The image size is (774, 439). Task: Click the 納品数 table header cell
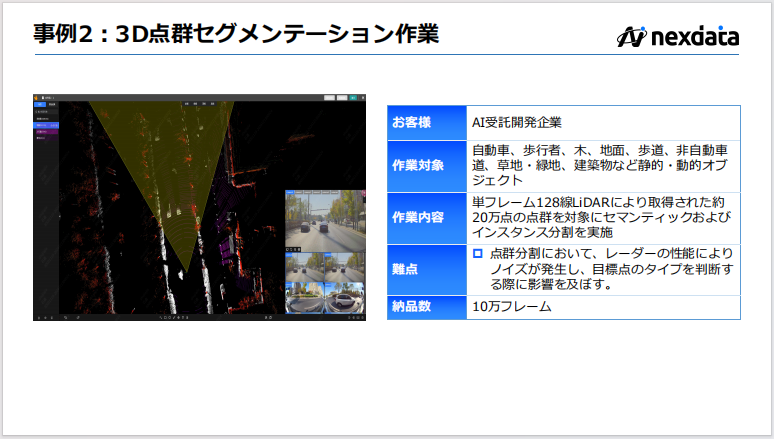coord(426,307)
